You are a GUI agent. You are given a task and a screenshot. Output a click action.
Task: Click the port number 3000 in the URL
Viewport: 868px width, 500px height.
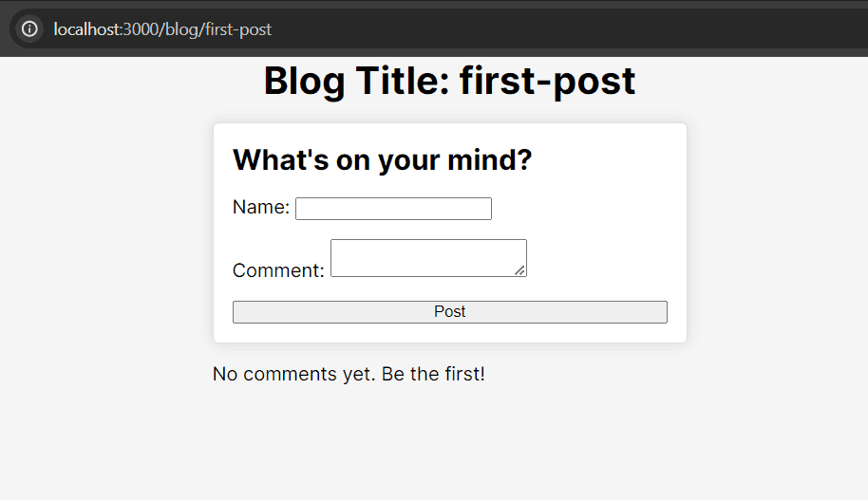click(142, 29)
